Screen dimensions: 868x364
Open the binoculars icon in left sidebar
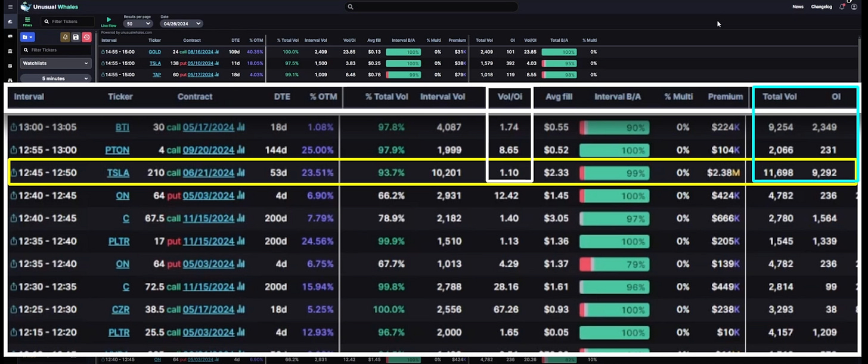[10, 79]
